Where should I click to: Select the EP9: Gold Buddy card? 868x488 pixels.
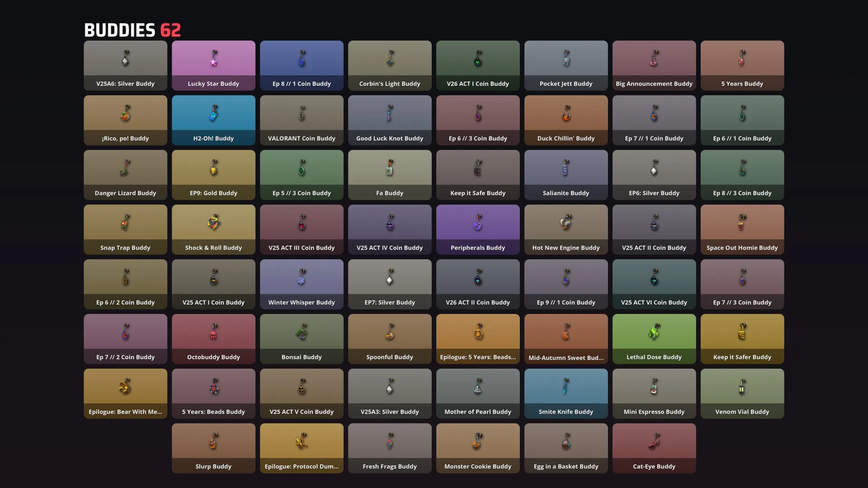pos(213,175)
